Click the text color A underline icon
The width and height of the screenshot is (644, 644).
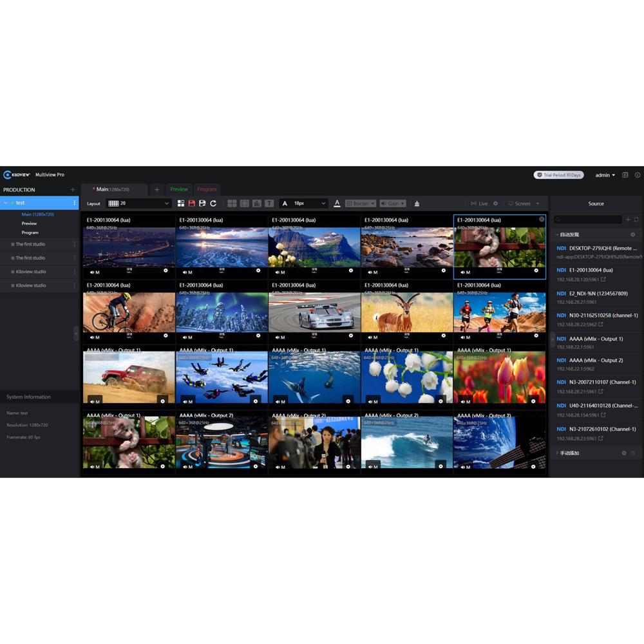click(337, 204)
